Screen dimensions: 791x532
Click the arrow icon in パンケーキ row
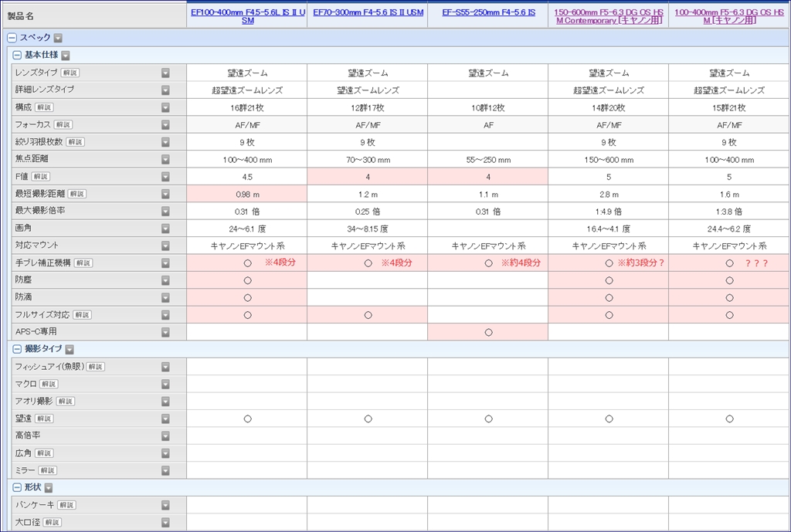coord(165,505)
